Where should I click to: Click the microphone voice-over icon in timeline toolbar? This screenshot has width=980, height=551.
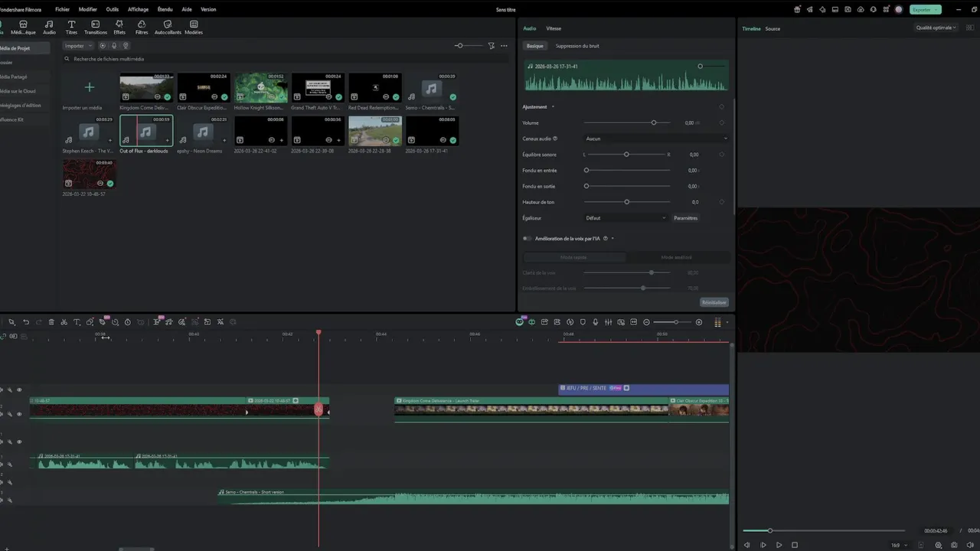(596, 322)
